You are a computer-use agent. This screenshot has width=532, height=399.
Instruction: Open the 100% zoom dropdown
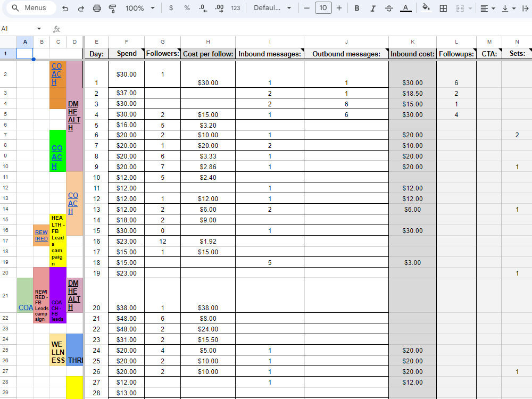pos(140,8)
